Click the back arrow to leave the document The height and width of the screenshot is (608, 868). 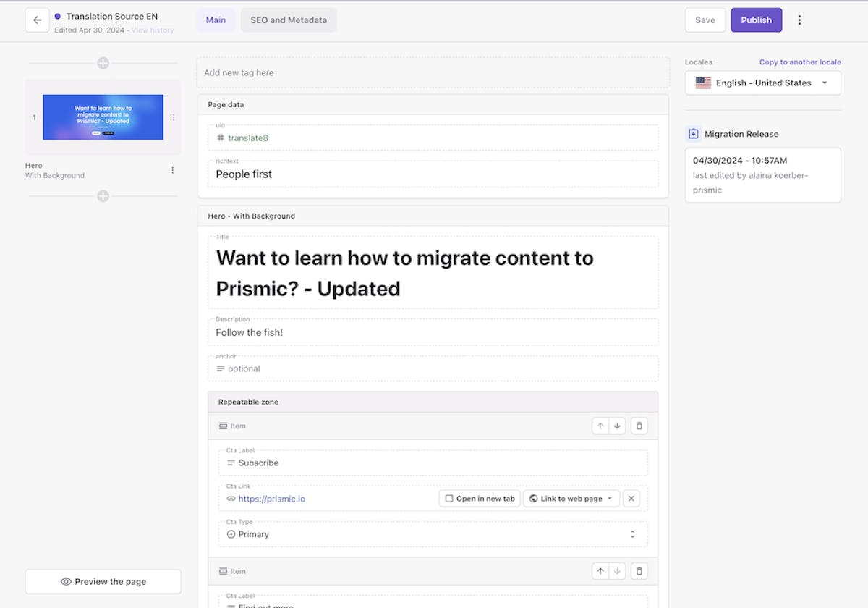(37, 20)
